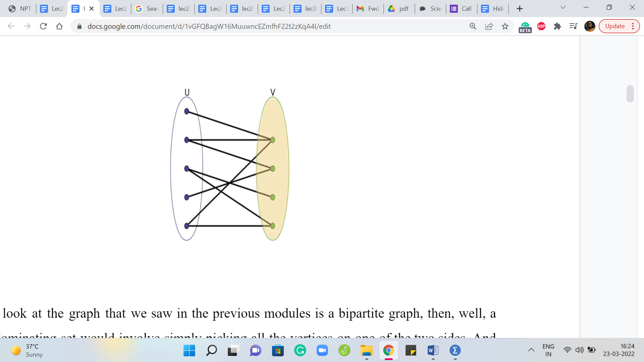Open the AdBlock Plus extension icon

[x=541, y=26]
